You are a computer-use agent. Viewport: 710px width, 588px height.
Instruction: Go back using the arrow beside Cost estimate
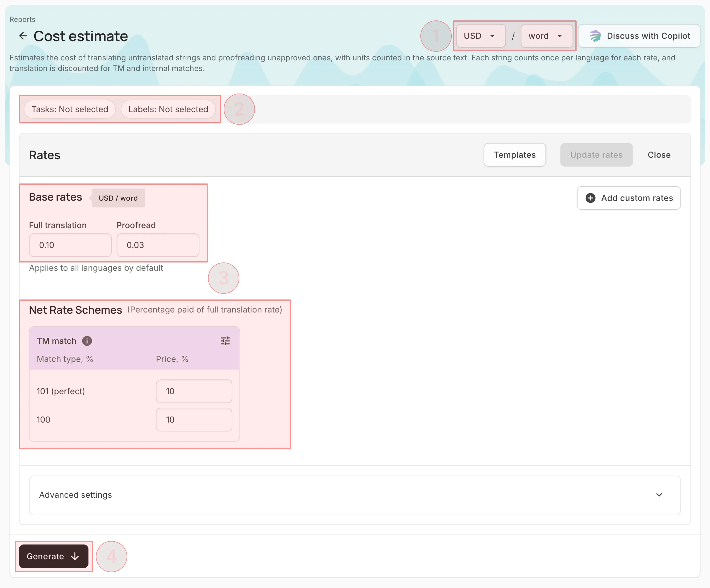click(x=23, y=36)
